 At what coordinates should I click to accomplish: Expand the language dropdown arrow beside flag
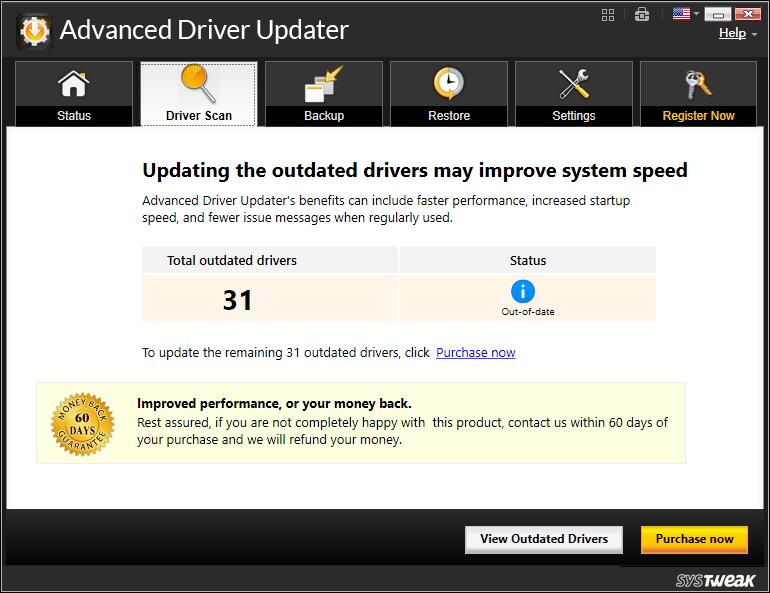pos(696,14)
